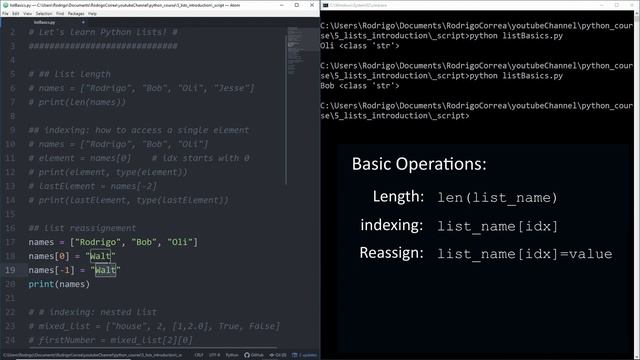Click the "Reassign:" label in the overlay
This screenshot has width=640, height=360.
pyautogui.click(x=391, y=253)
